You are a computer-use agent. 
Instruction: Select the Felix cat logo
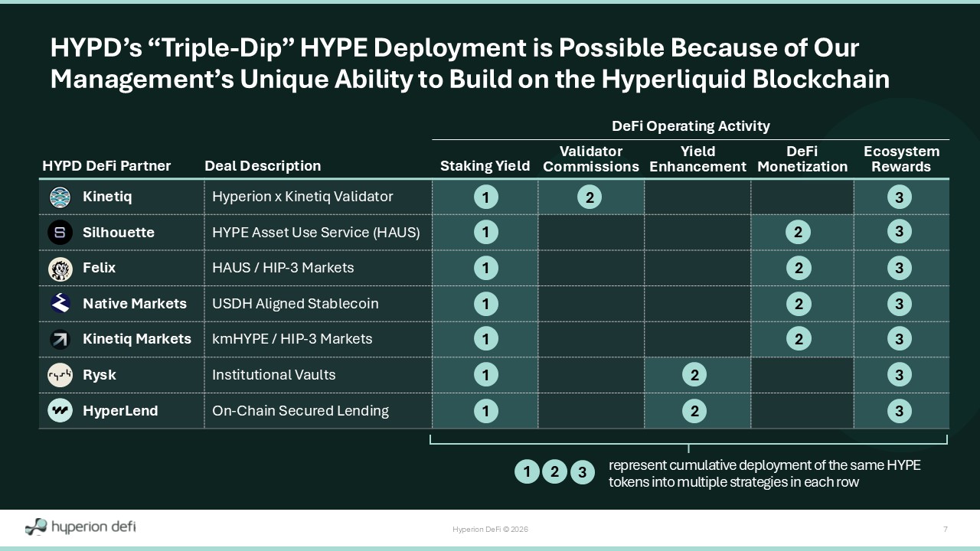click(x=60, y=269)
